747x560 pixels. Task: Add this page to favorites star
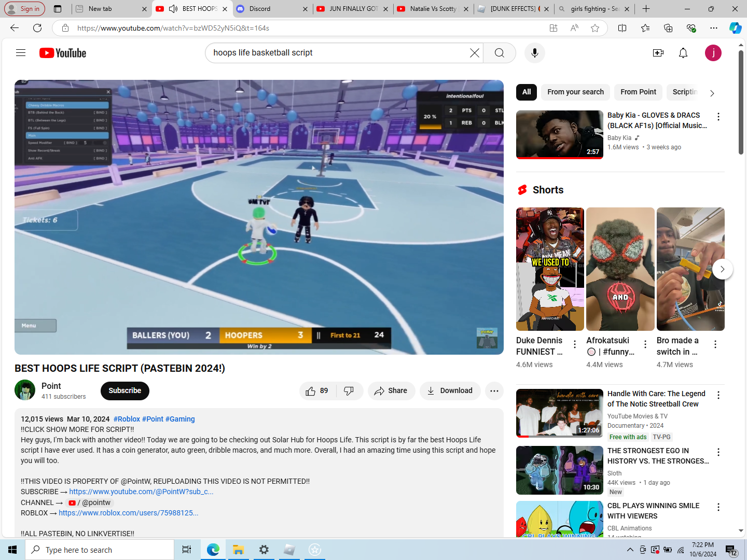[595, 28]
